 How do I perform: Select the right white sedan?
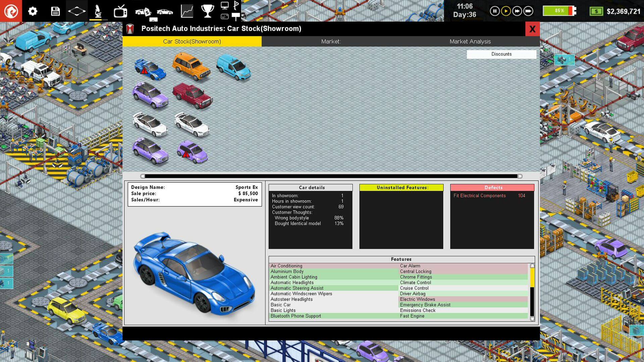pos(192,124)
